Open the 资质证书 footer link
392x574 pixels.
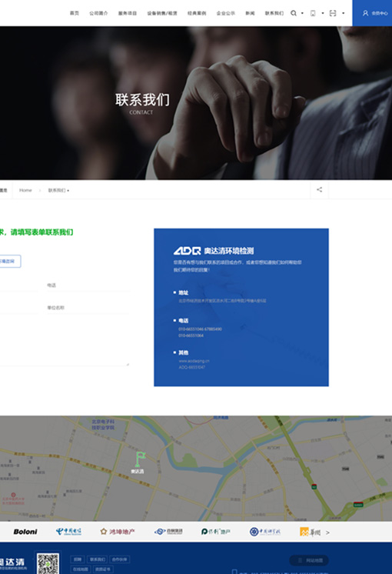[103, 569]
